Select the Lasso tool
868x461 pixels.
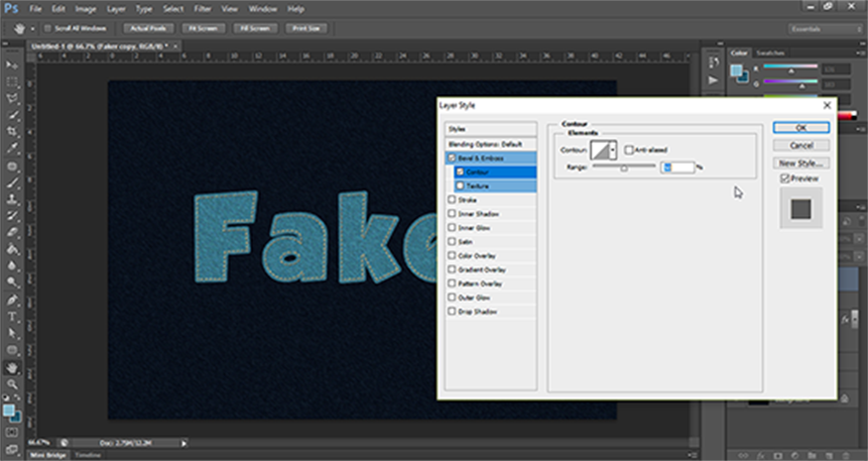[13, 98]
